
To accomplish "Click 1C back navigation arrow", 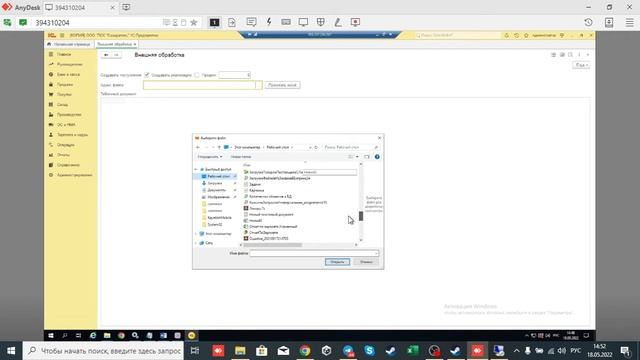I will (106, 55).
